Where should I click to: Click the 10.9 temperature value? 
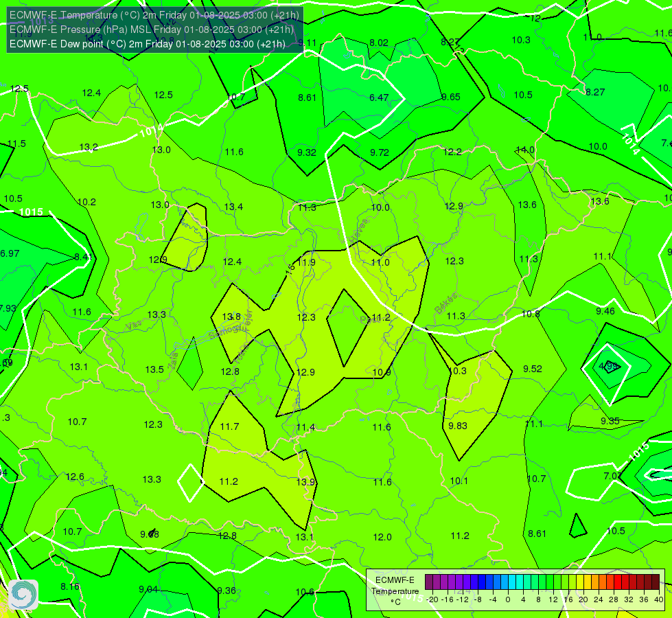coord(382,372)
